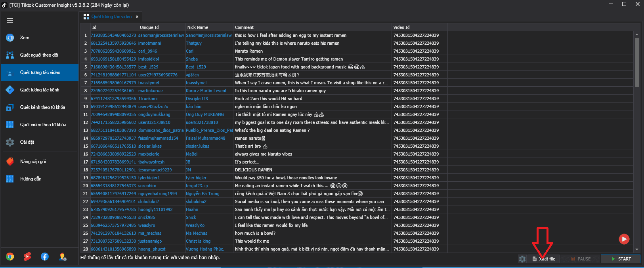Select Quét tương tác video in sidebar
Image resolution: width=644 pixels, height=268 pixels.
40,72
